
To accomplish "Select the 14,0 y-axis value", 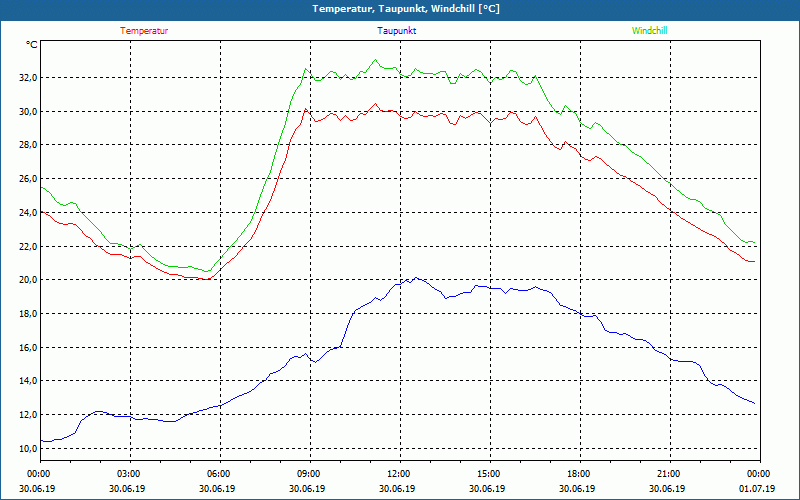I will coord(29,381).
